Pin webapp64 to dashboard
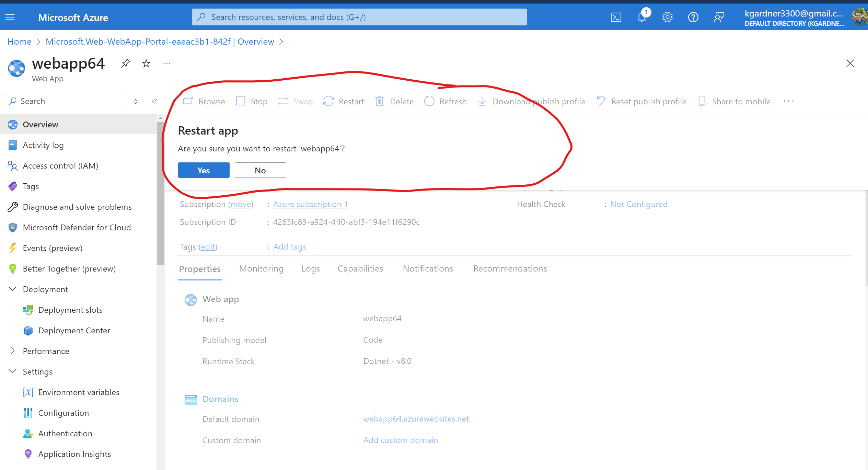 pos(126,63)
